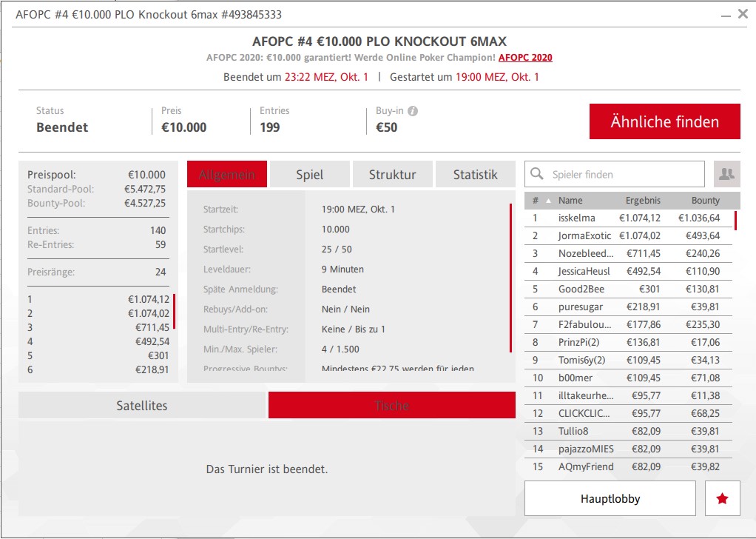Switch to the Spiel tab
The width and height of the screenshot is (756, 539).
(309, 175)
